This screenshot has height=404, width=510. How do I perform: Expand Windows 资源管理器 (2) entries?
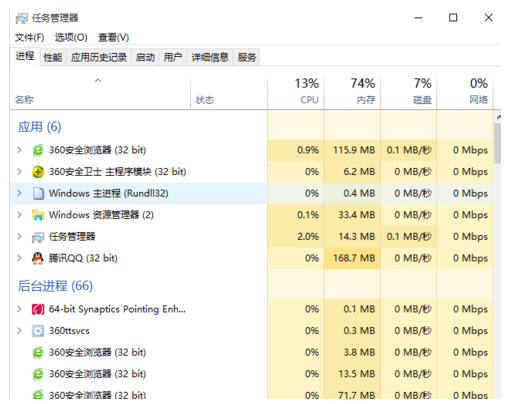19,215
